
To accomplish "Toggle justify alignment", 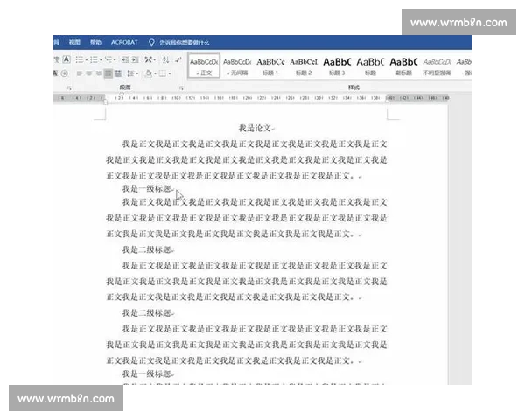I will pos(108,73).
